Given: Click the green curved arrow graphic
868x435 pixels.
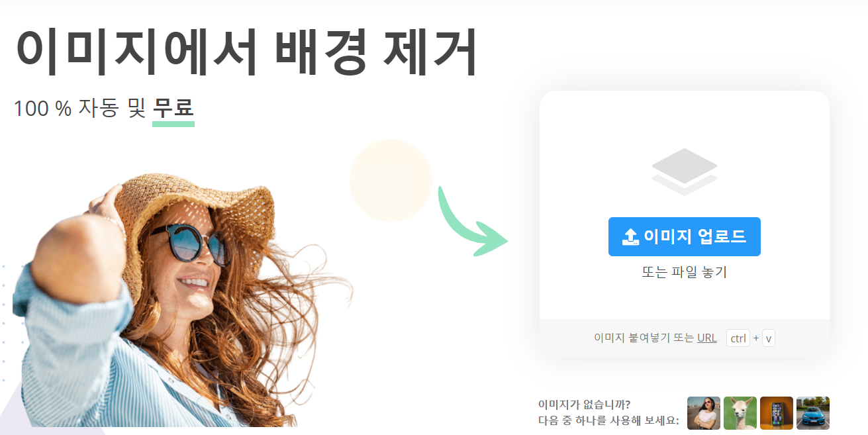Looking at the screenshot, I should click(472, 222).
